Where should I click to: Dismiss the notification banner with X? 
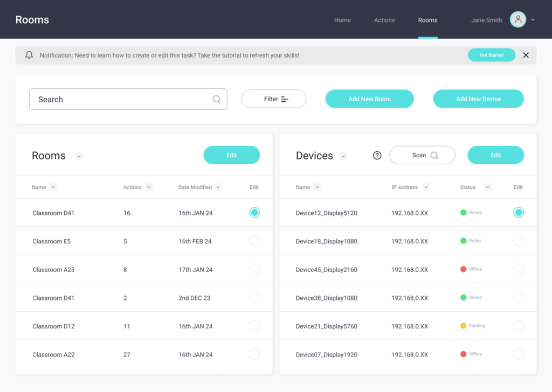[x=526, y=55]
